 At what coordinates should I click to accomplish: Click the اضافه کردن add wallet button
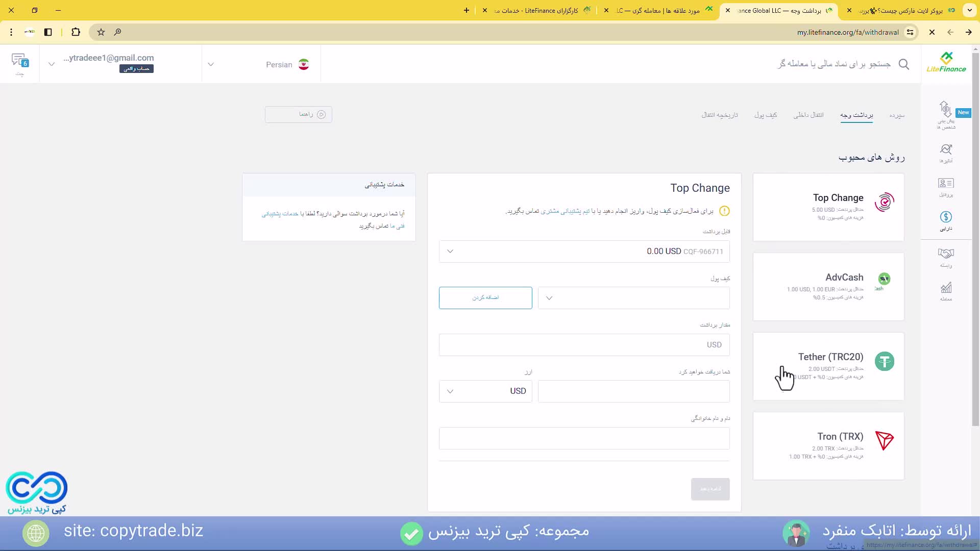[x=485, y=298]
